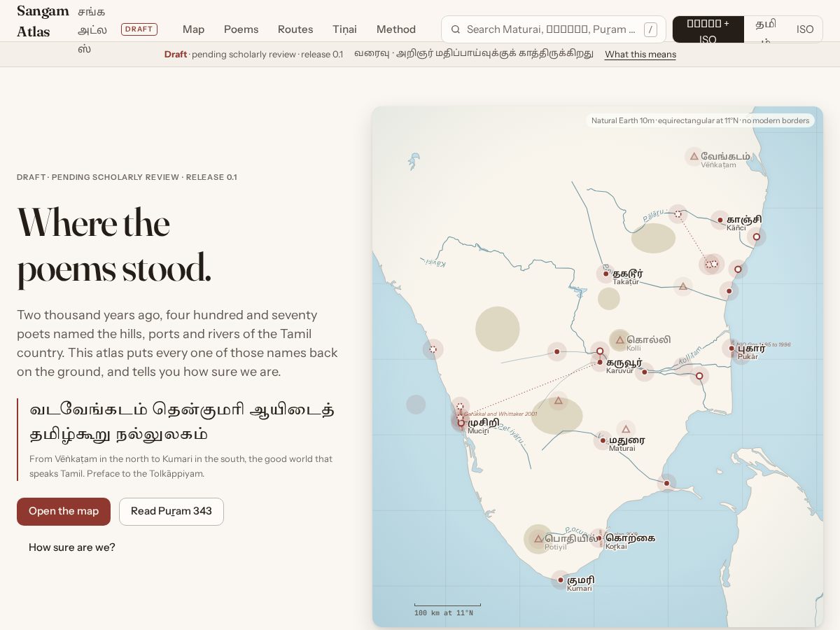Focus the search field for places

coord(553,29)
